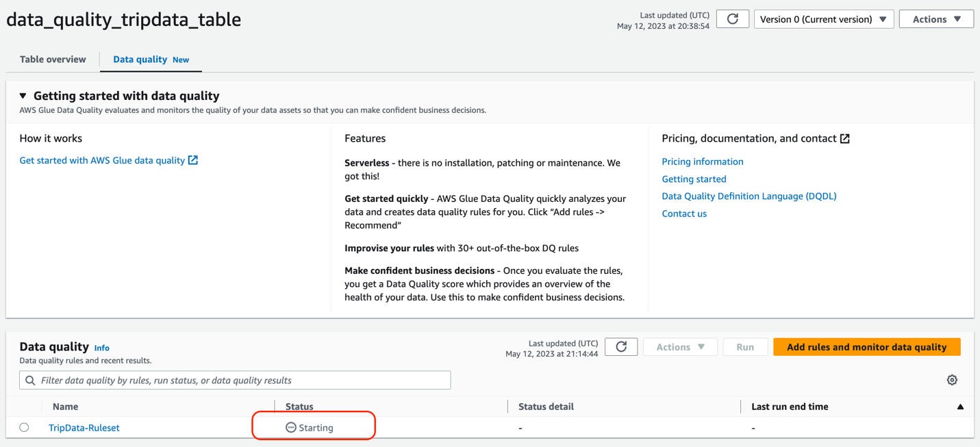Open the Version 0 (Current version) dropdown
980x447 pixels.
(823, 19)
